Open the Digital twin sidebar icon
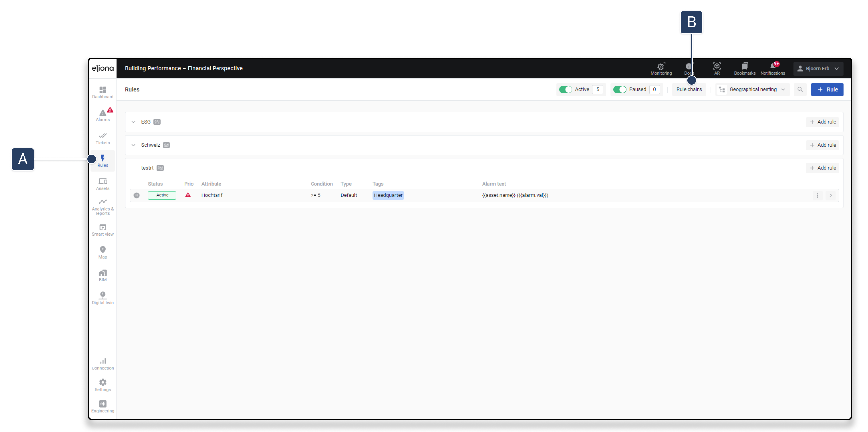The width and height of the screenshot is (868, 432). click(x=102, y=298)
